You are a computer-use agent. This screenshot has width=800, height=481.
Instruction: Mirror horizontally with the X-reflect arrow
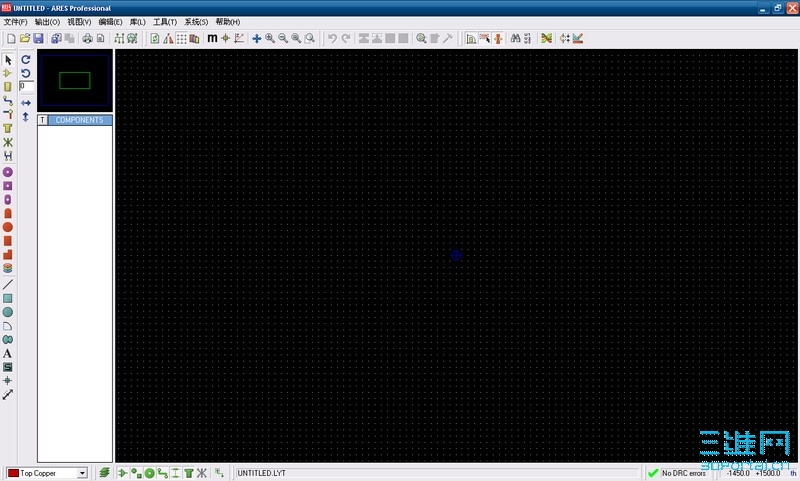pyautogui.click(x=26, y=103)
